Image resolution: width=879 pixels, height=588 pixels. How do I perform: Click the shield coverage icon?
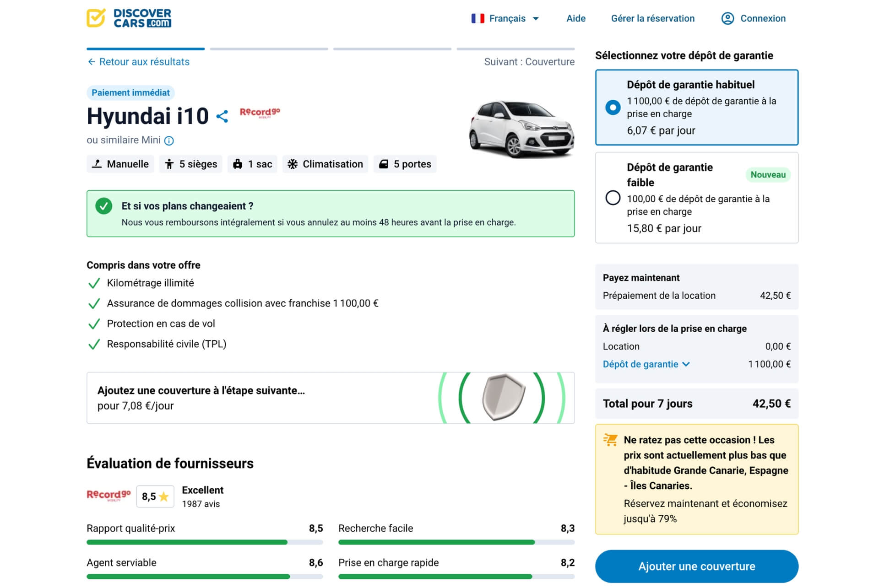[503, 397]
